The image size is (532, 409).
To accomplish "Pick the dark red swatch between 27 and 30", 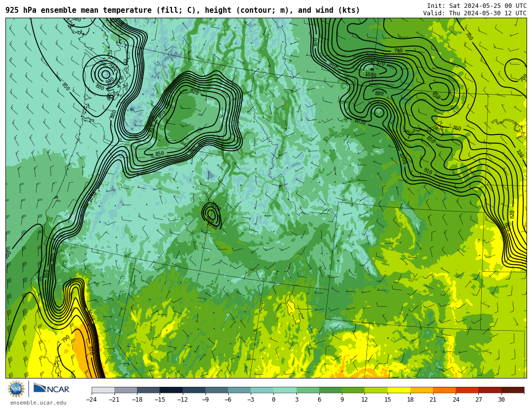I will 490,390.
